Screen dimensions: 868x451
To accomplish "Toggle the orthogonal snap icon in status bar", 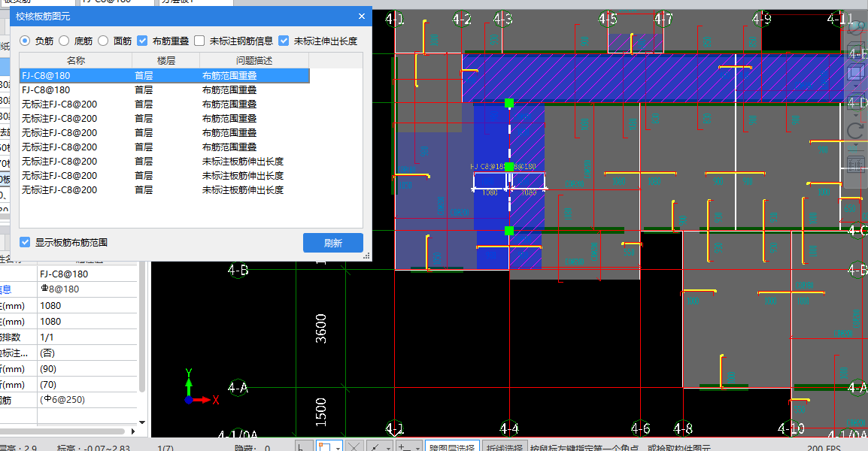I will (302, 446).
